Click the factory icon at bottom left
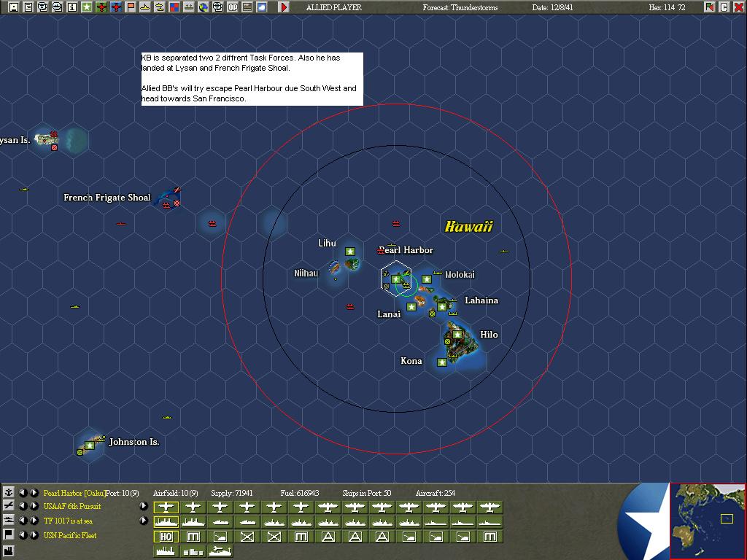 point(8,552)
